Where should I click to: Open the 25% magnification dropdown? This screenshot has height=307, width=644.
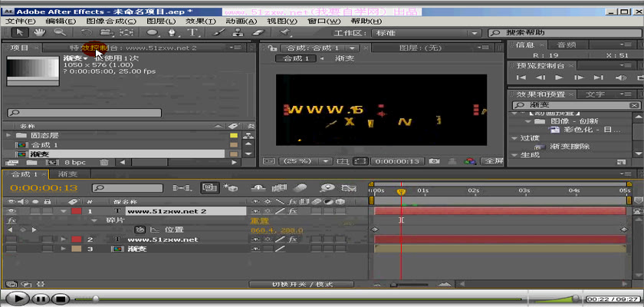point(305,161)
